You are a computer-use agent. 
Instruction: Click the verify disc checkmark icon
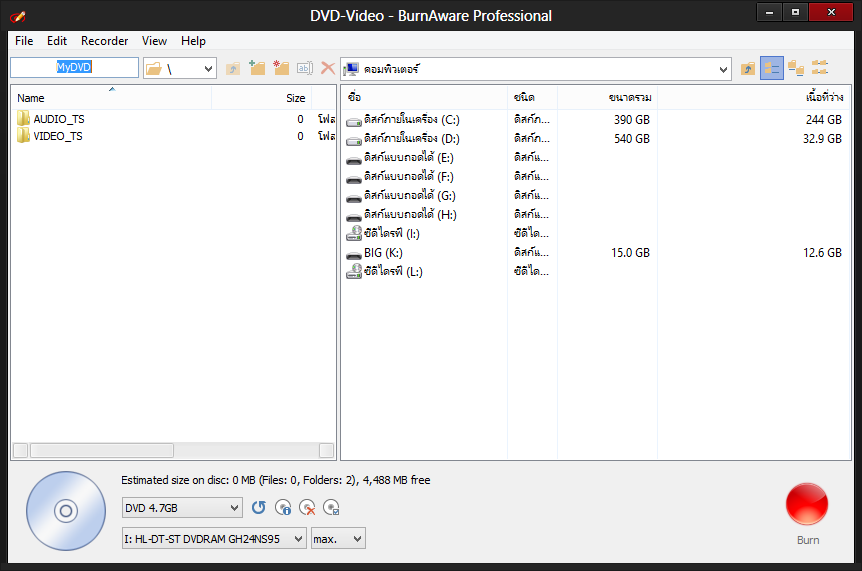click(x=331, y=507)
